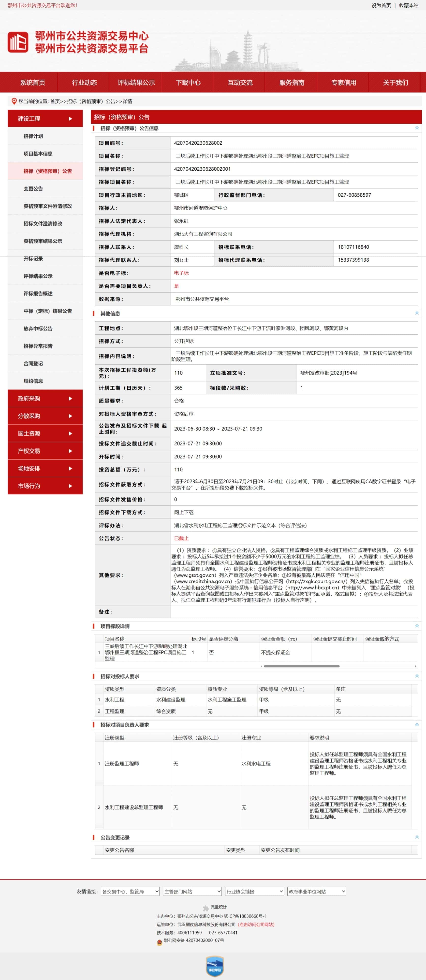Click the red building logo icon
This screenshot has height=980, width=426.
pyautogui.click(x=18, y=42)
